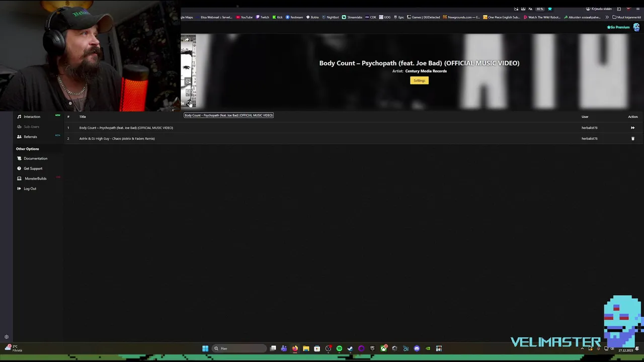Click the logout arrow icon

click(x=19, y=189)
